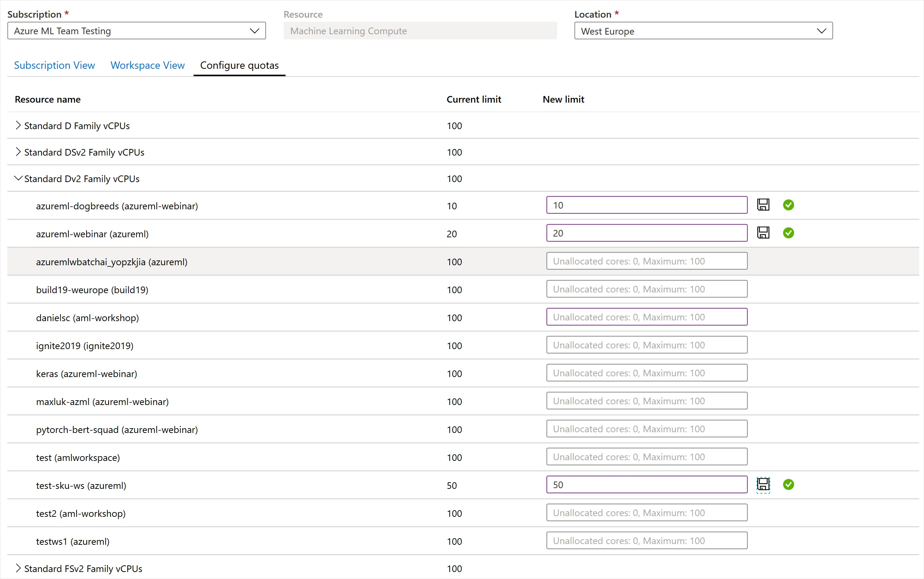Click new limit field for ignite2019
Screen dimensions: 924x579
tap(646, 345)
